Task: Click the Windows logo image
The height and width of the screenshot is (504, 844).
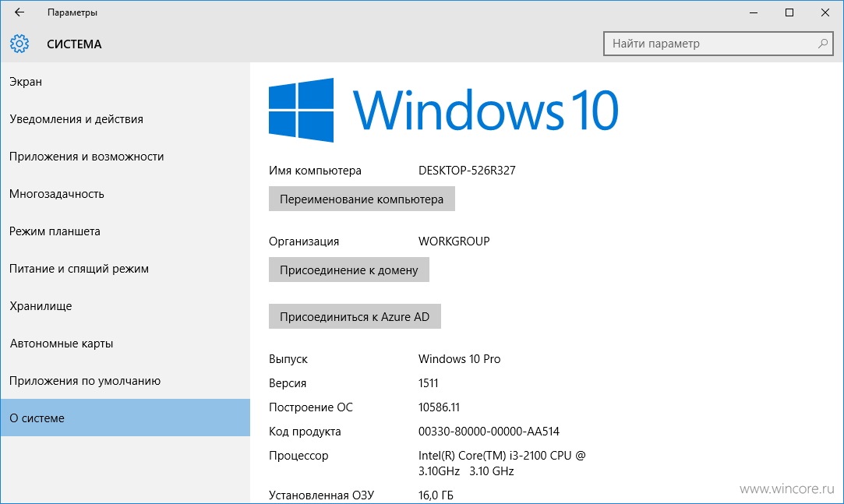Action: [x=301, y=111]
